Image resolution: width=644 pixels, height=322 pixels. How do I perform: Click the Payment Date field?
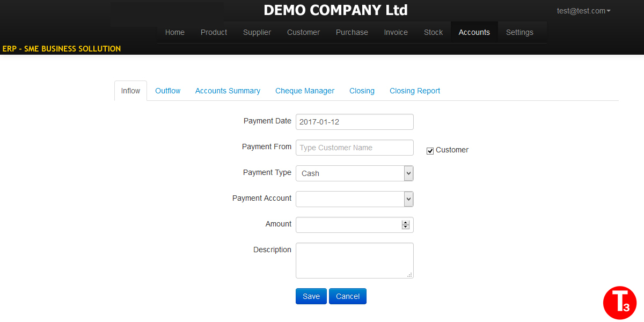click(355, 122)
